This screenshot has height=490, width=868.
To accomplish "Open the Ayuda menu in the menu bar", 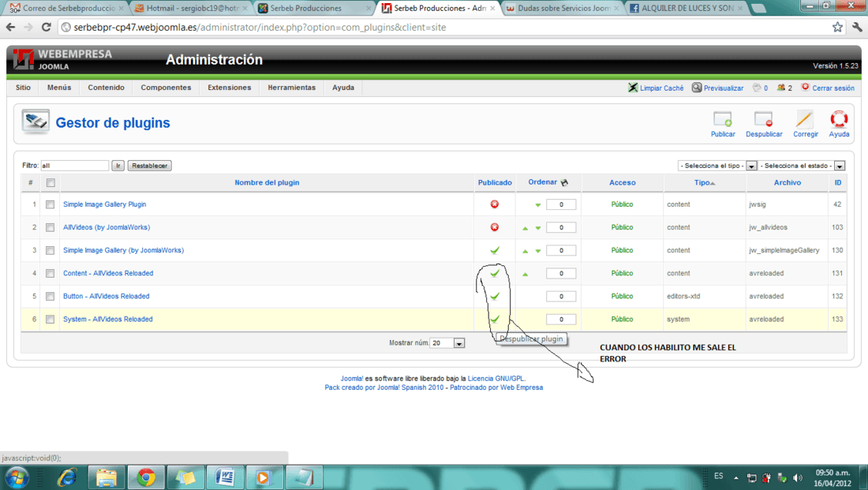I will 342,88.
